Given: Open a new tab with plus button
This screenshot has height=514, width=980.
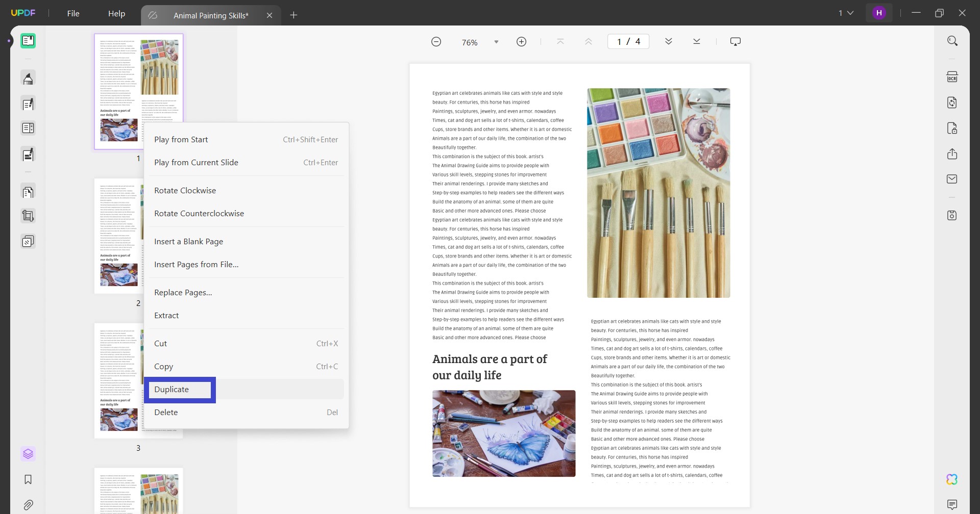Looking at the screenshot, I should tap(293, 15).
